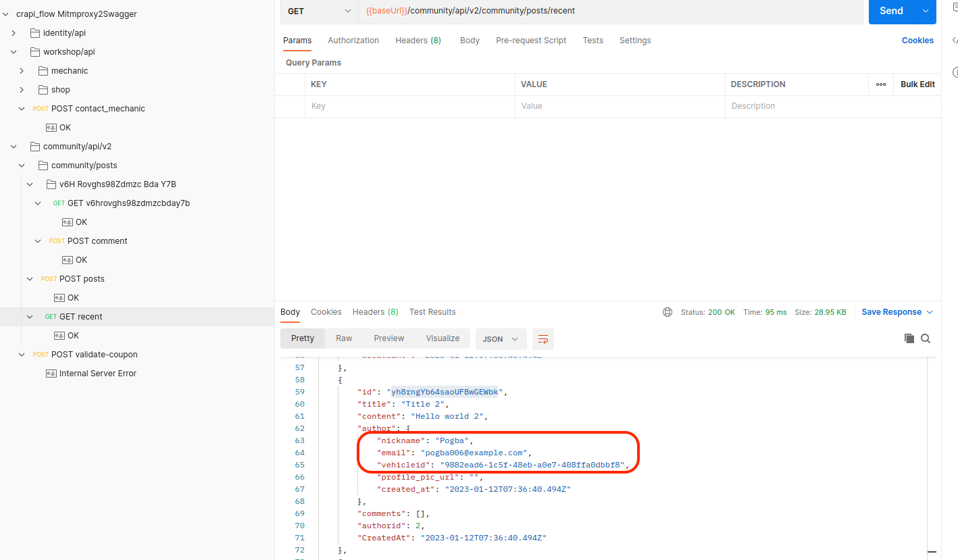Switch to the Raw response view

(x=344, y=338)
